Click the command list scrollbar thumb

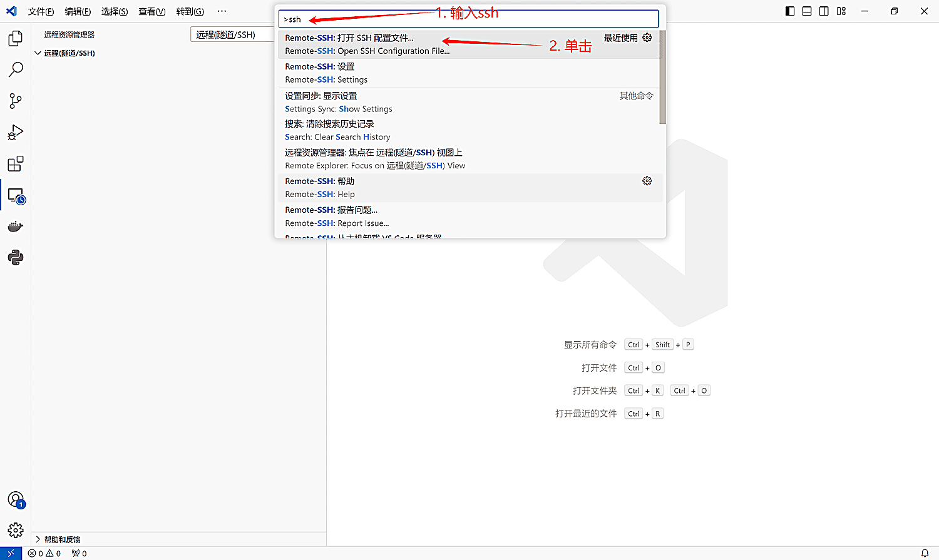click(662, 77)
